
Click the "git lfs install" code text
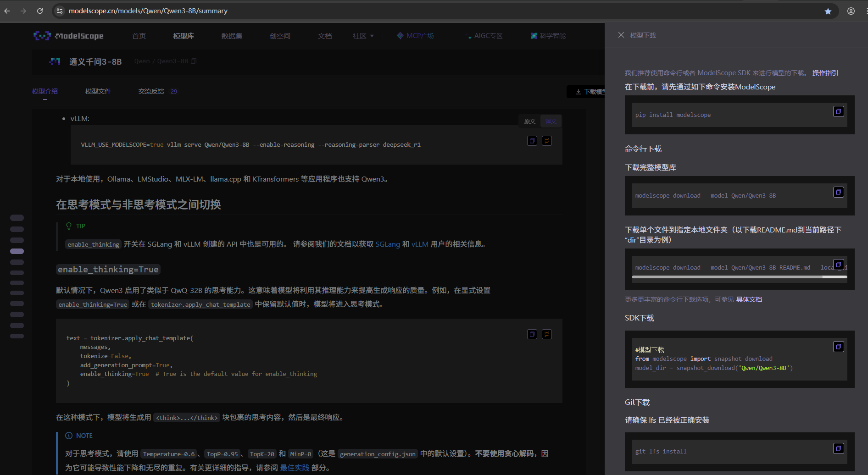pos(661,452)
